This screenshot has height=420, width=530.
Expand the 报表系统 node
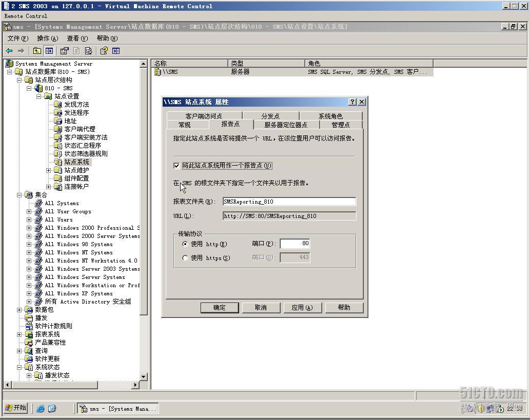[x=19, y=334]
